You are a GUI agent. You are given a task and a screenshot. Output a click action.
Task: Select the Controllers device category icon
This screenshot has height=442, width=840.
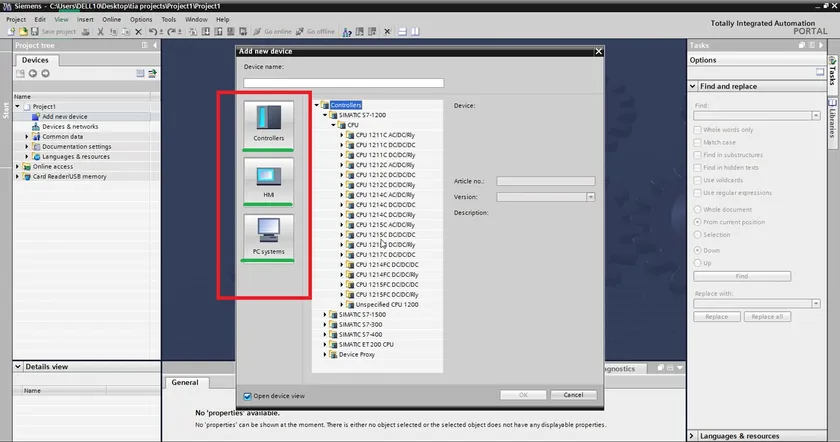click(x=268, y=123)
